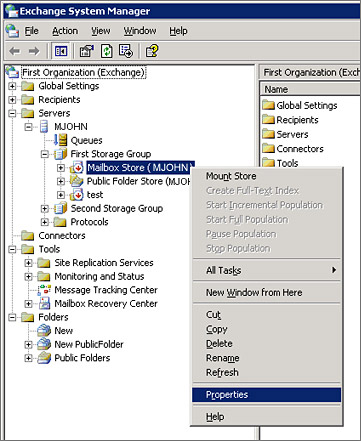The height and width of the screenshot is (441, 361).
Task: Open Properties from the toolbar icon
Action: [x=87, y=51]
